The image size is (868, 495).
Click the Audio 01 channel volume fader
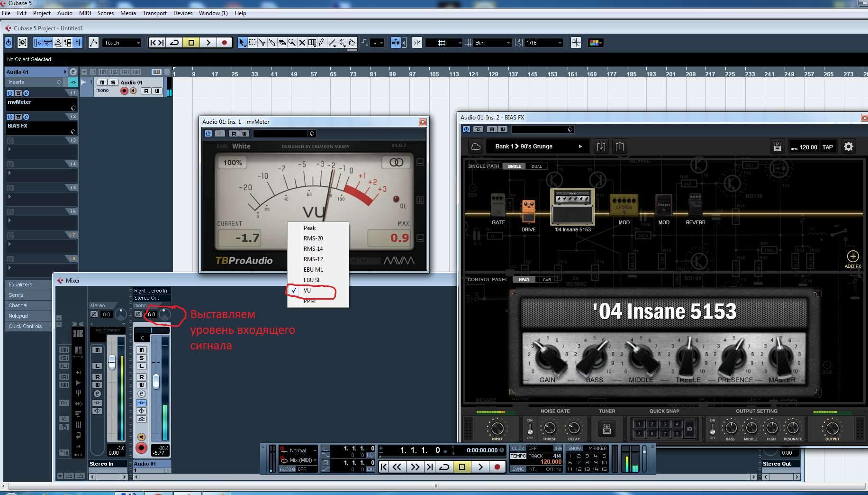156,381
